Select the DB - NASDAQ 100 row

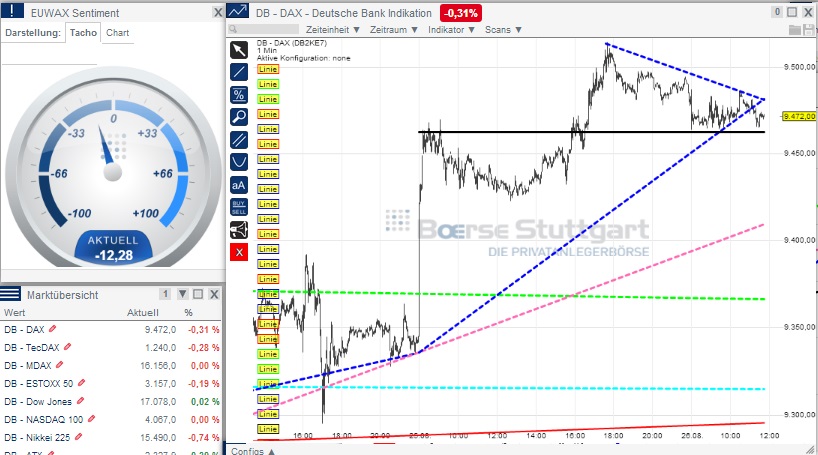pyautogui.click(x=111, y=419)
